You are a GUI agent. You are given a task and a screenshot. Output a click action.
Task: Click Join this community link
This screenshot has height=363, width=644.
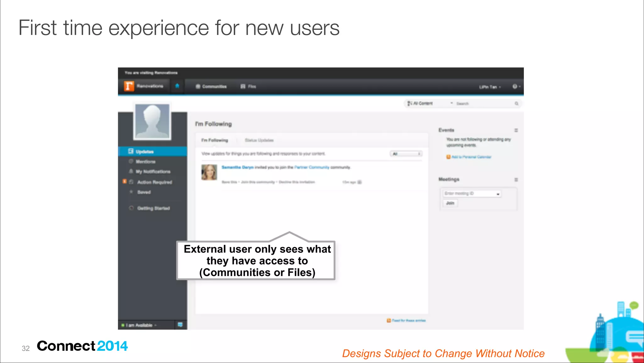point(258,182)
